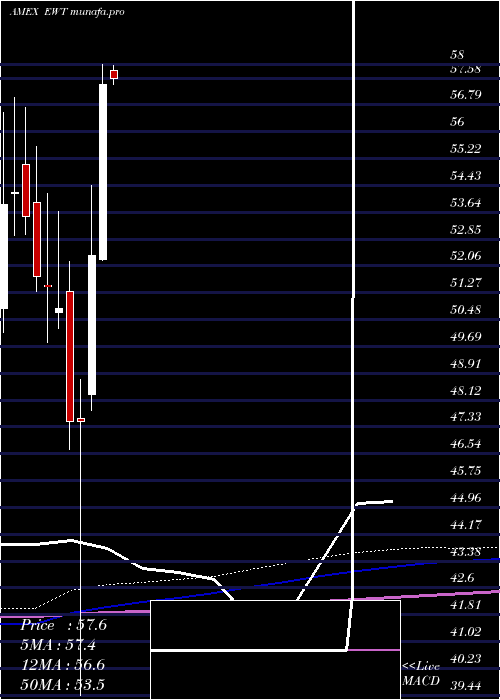Click the 44.96 price axis label
Viewport: 500px width, 700px height.
tap(466, 498)
